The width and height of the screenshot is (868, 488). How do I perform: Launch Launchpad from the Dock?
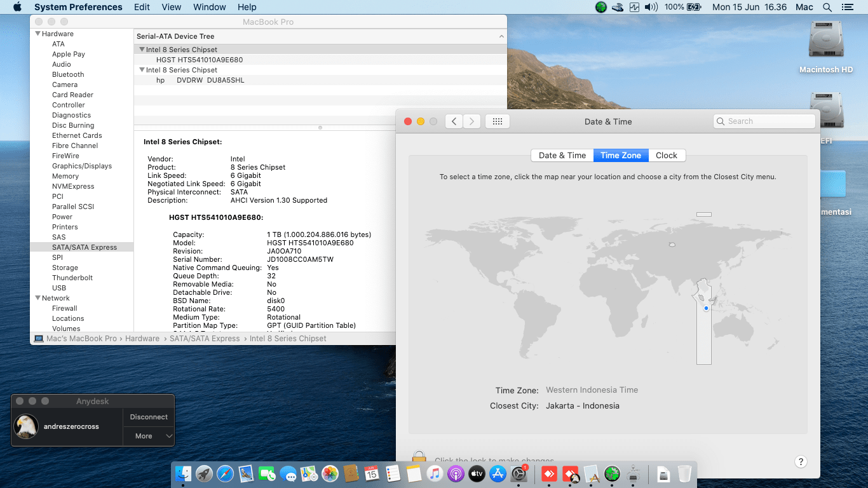(204, 473)
